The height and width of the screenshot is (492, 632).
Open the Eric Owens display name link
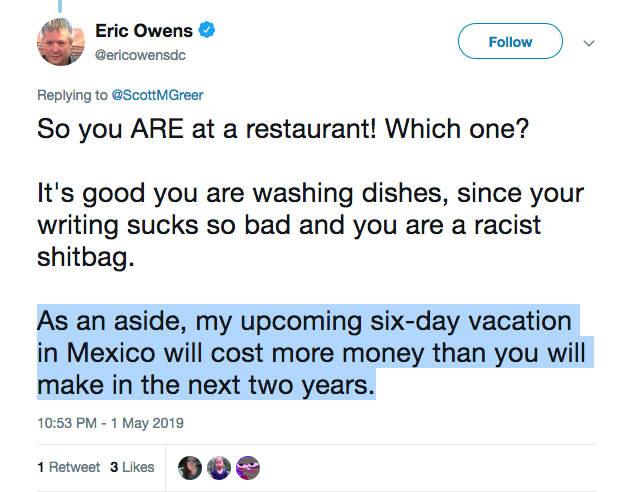144,31
